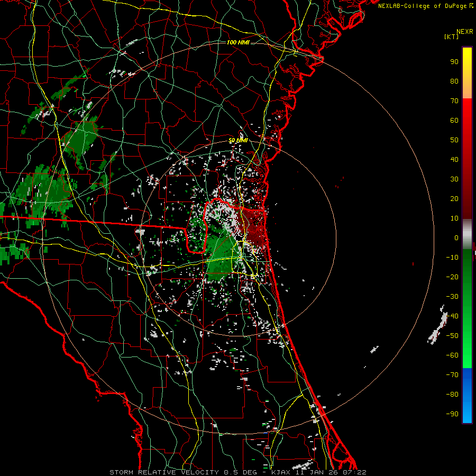
Task: Select the [KT] units label
Action: coord(452,36)
